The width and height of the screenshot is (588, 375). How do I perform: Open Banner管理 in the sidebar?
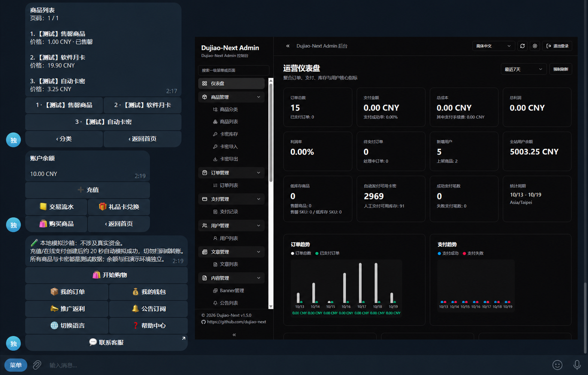231,290
